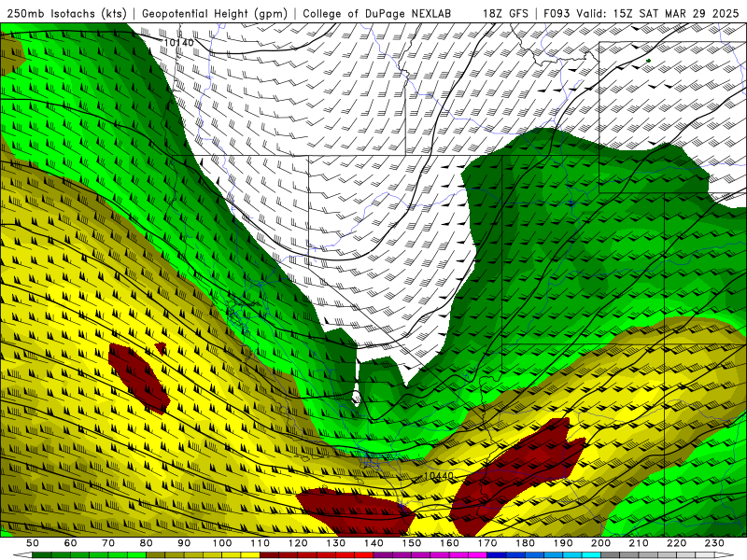The image size is (747, 560).
Task: Select the darkest green swatch under 50
Action: [41, 555]
